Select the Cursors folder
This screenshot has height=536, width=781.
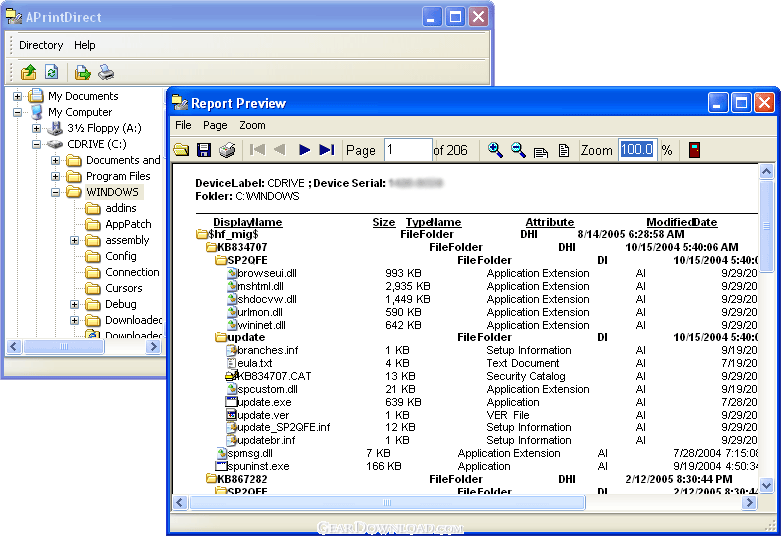[124, 288]
